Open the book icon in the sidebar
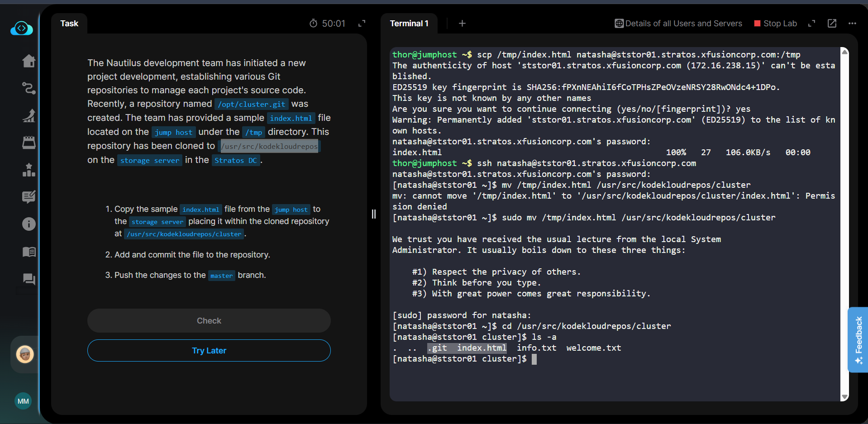The width and height of the screenshot is (868, 424). (x=29, y=252)
